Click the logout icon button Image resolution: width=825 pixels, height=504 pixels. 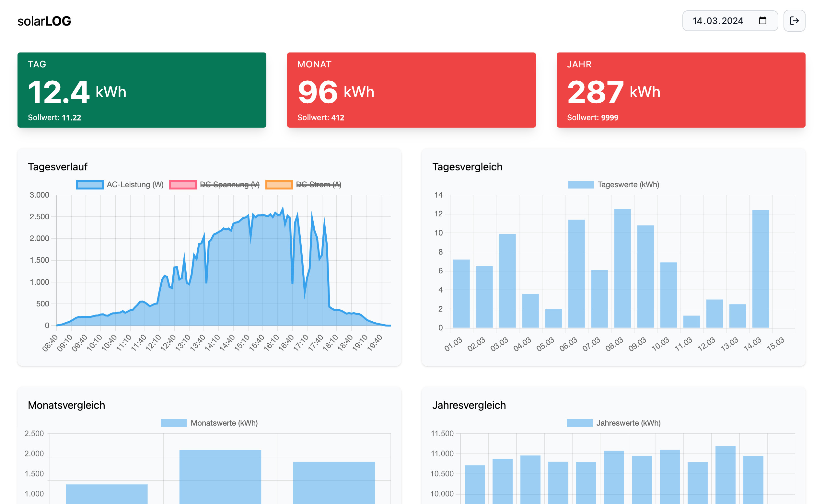(x=794, y=21)
